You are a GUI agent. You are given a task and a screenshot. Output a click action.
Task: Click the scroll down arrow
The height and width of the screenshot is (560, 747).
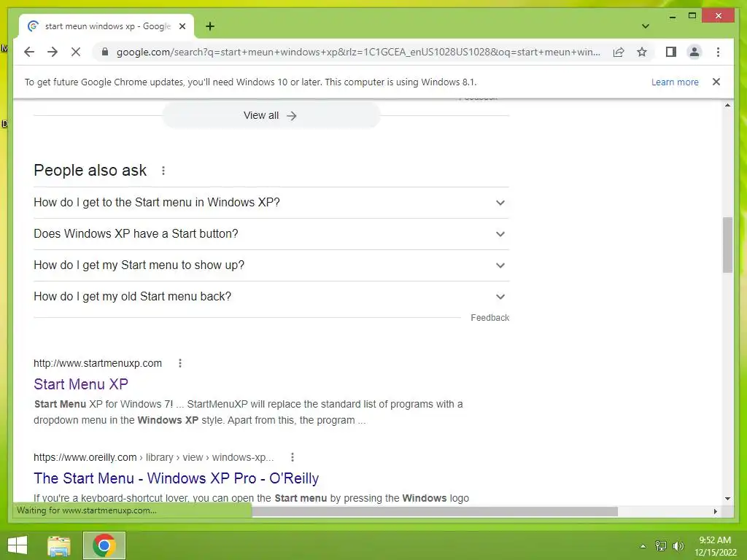pyautogui.click(x=727, y=499)
